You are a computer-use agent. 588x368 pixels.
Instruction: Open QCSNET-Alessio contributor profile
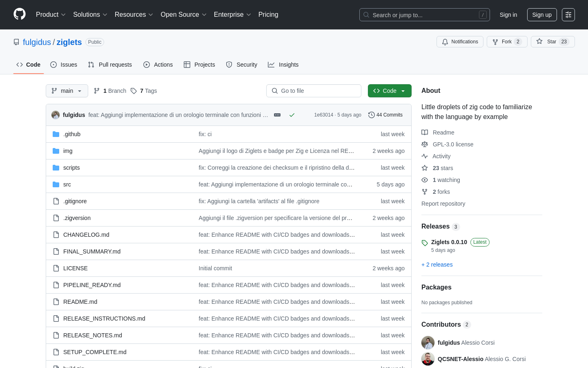tap(461, 359)
